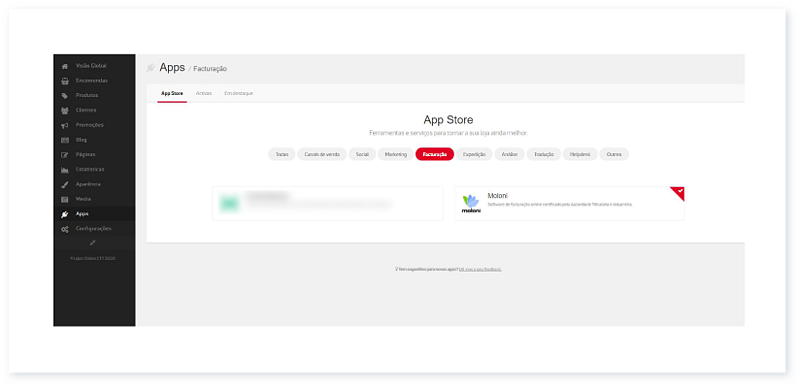Select the Marketing category filter
Viewport: 800px width, 387px height.
coord(396,154)
